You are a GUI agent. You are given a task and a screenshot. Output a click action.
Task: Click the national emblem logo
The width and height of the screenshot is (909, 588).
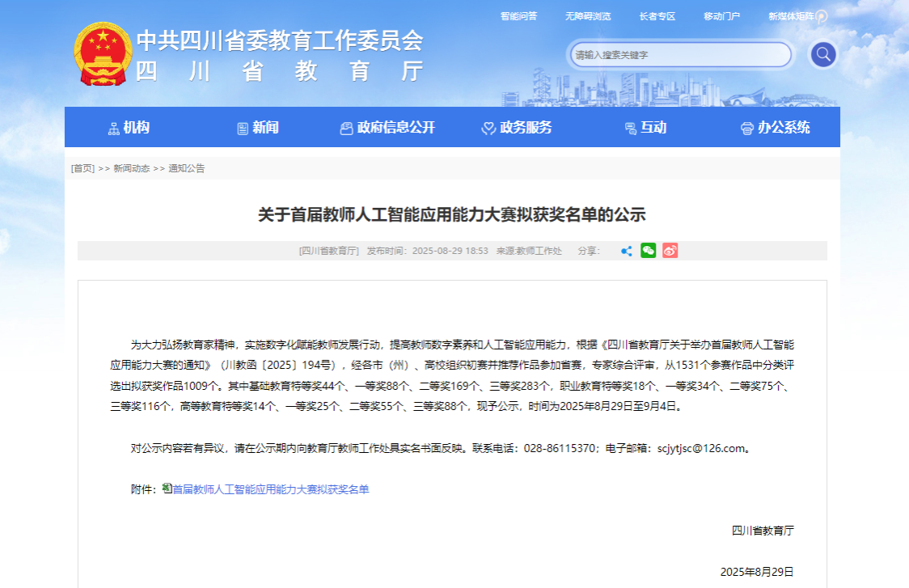pos(100,54)
